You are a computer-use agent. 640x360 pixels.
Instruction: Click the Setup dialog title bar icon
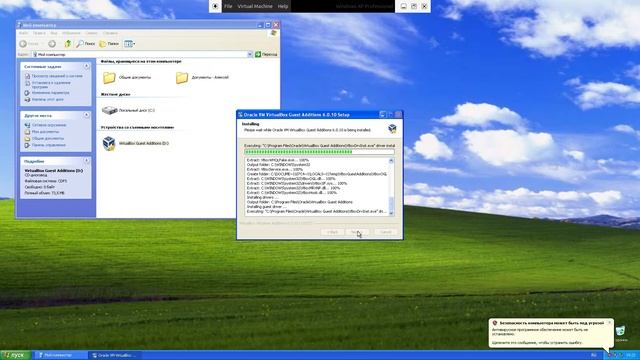240,115
